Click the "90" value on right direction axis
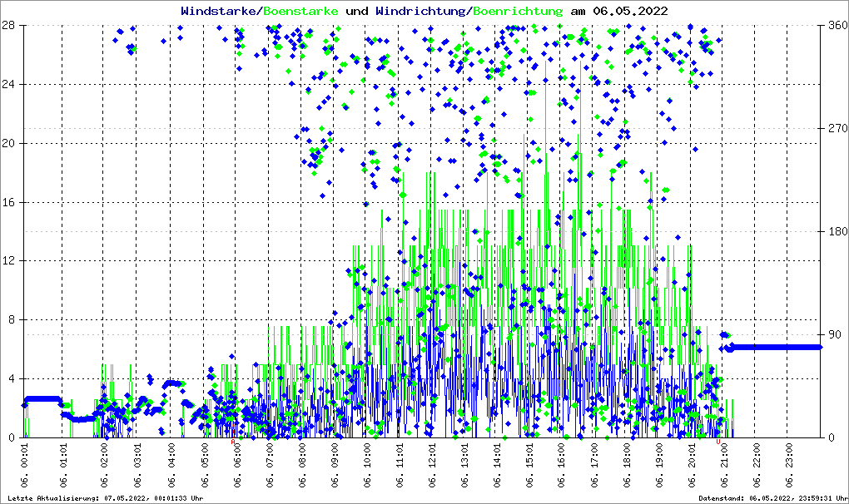Screen dimensions: 849x504 coord(833,334)
